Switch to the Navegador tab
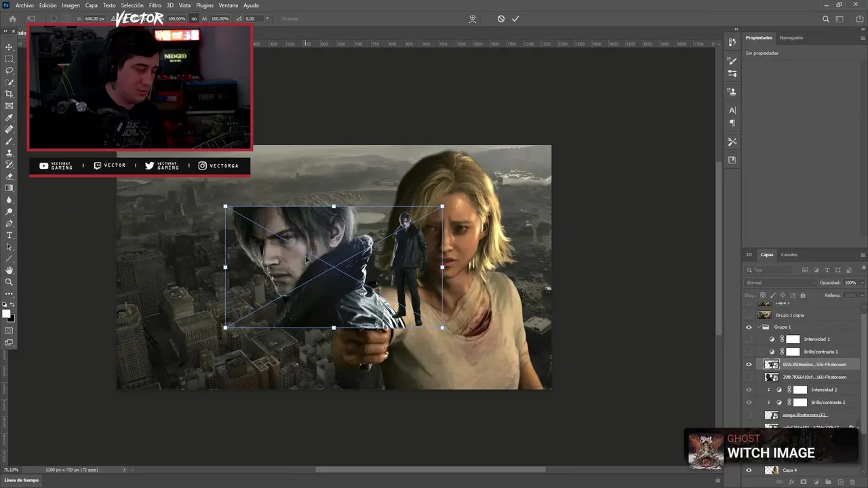The image size is (868, 488). [x=791, y=38]
